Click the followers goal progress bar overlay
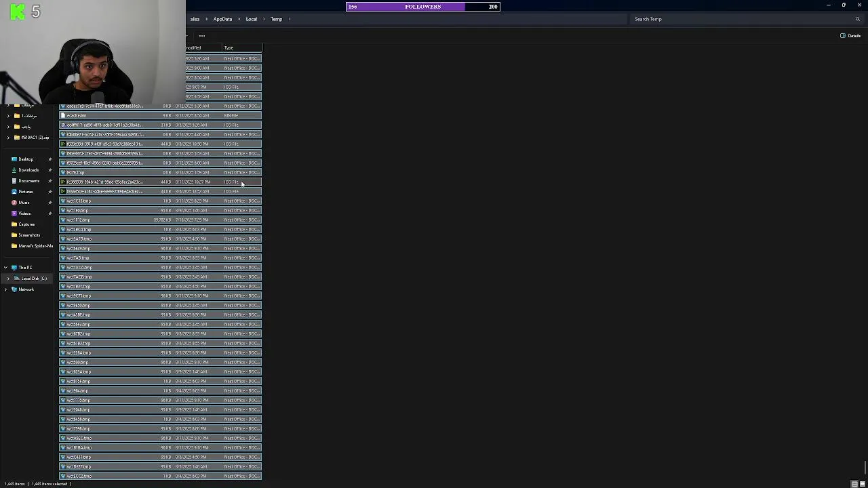Screen dimensions: 868x488 pyautogui.click(x=423, y=7)
